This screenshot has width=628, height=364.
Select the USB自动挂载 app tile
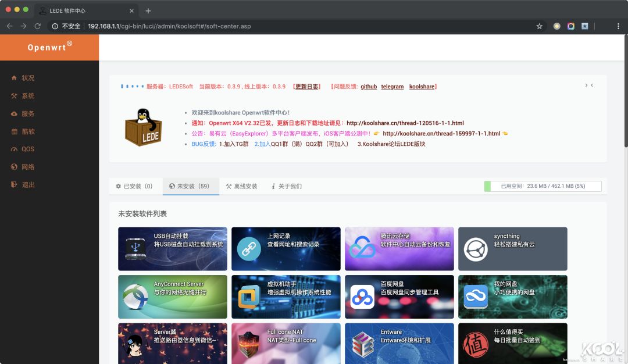[172, 248]
